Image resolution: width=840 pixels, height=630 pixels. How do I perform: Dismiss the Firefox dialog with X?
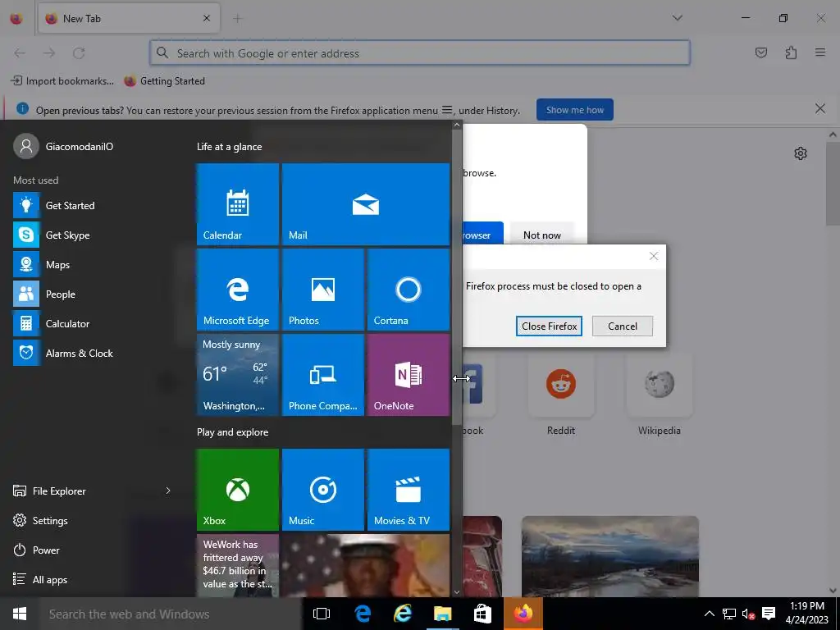coord(654,256)
